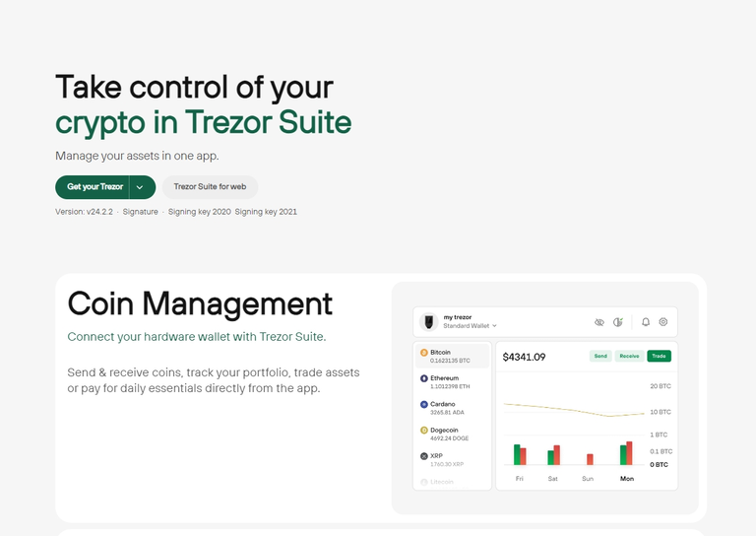756x536 pixels.
Task: Open the notifications bell
Action: click(x=646, y=322)
